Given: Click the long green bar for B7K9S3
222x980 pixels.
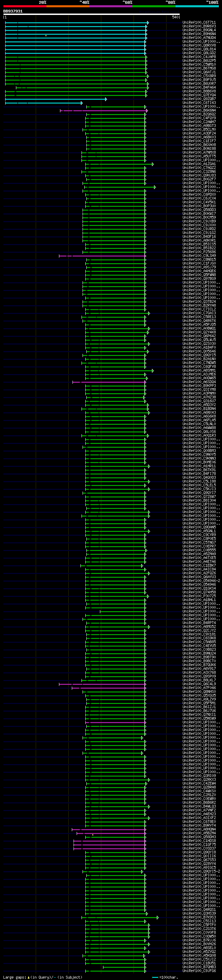Looking at the screenshot, I should tap(120, 917).
